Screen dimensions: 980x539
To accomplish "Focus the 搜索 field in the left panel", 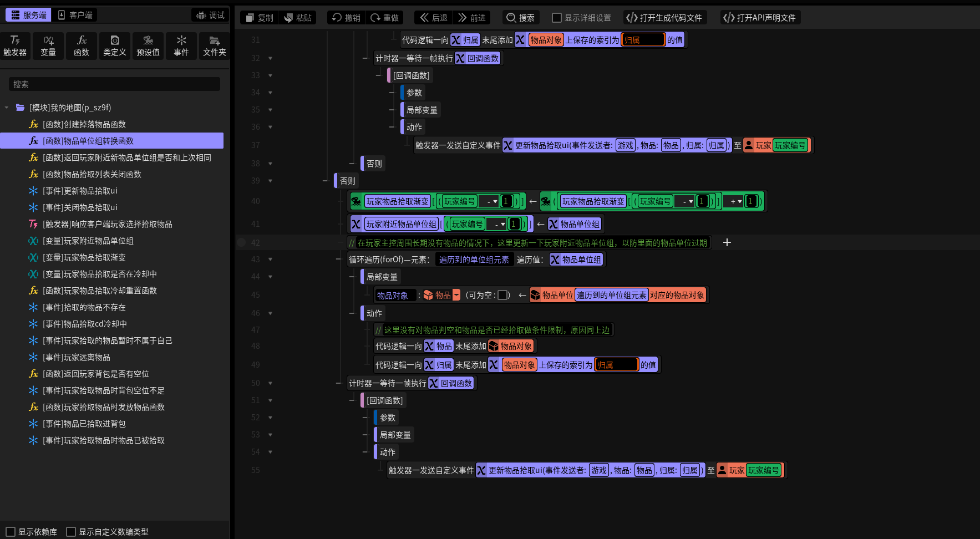I will (x=114, y=84).
